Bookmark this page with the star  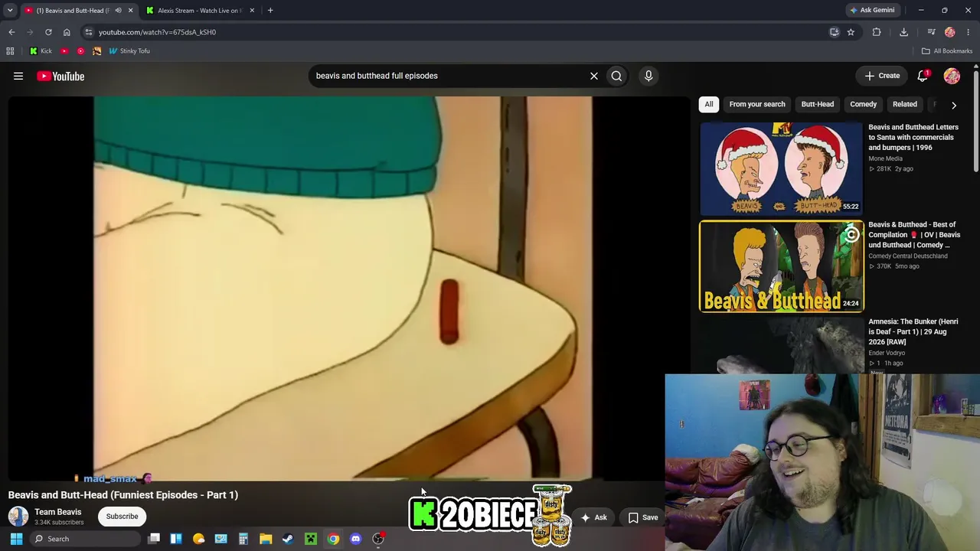point(851,32)
